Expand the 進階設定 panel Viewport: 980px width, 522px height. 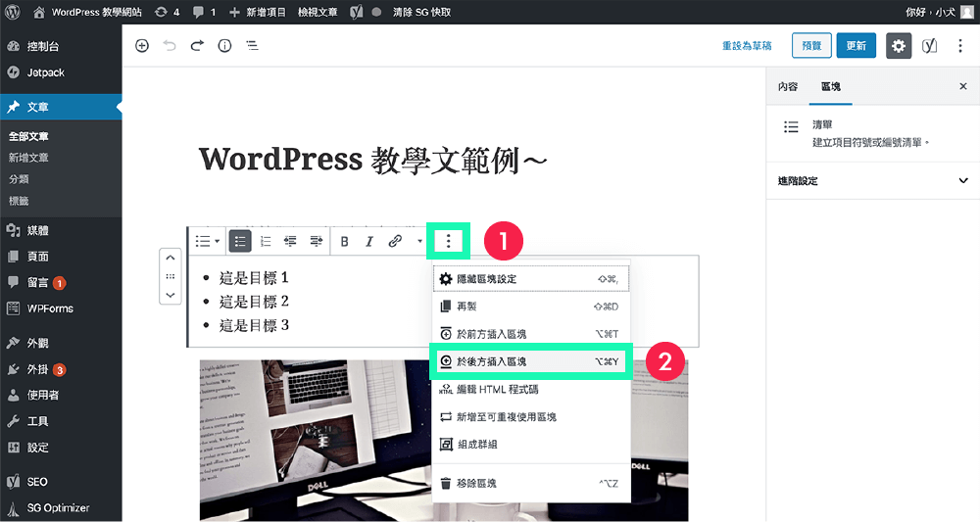(873, 181)
